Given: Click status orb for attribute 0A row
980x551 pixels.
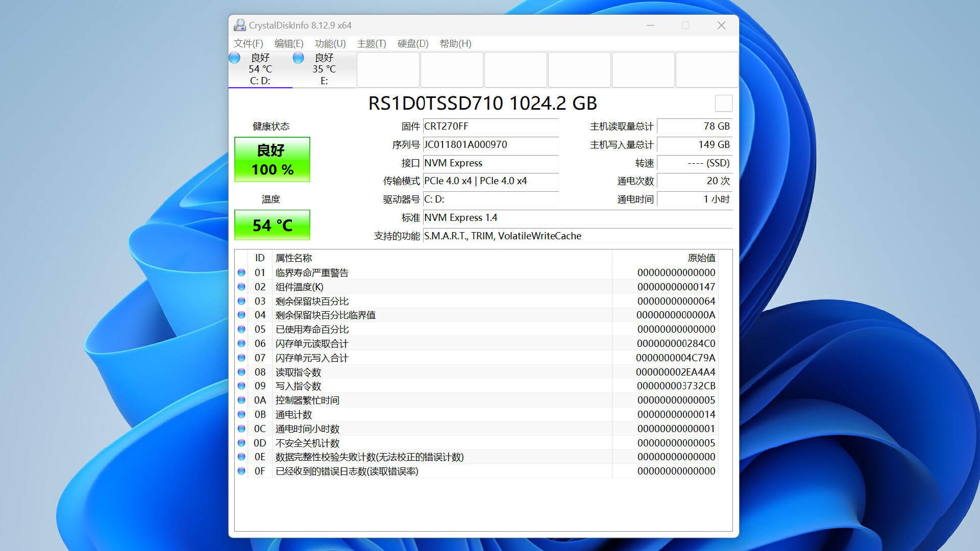Looking at the screenshot, I should (x=241, y=400).
